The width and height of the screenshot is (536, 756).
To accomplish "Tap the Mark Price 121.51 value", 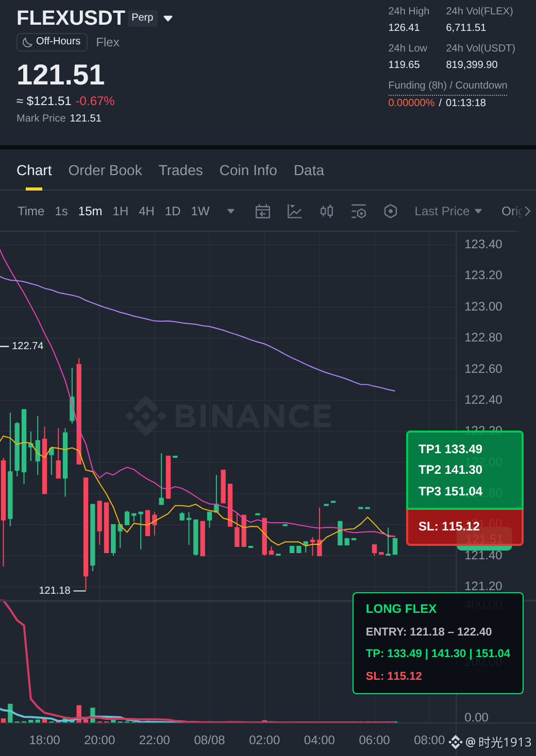I will pos(86,118).
